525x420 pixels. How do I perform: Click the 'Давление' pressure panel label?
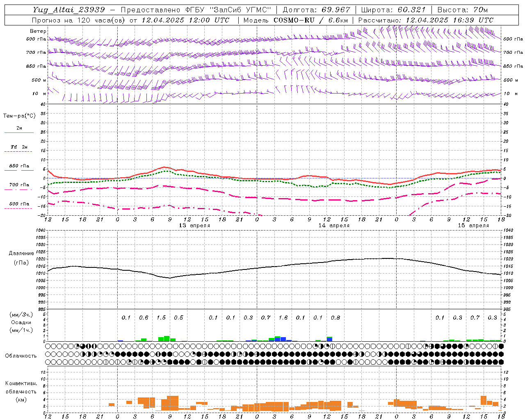21,253
